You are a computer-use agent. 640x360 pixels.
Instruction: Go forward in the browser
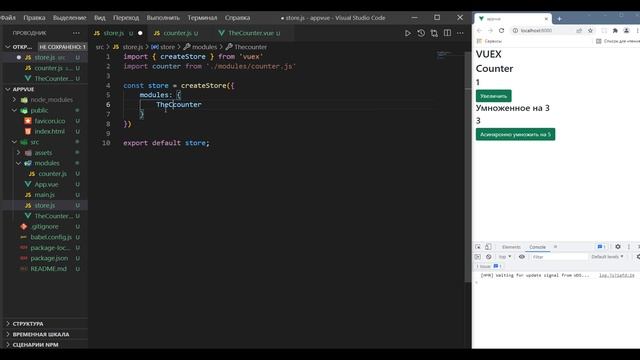click(490, 31)
